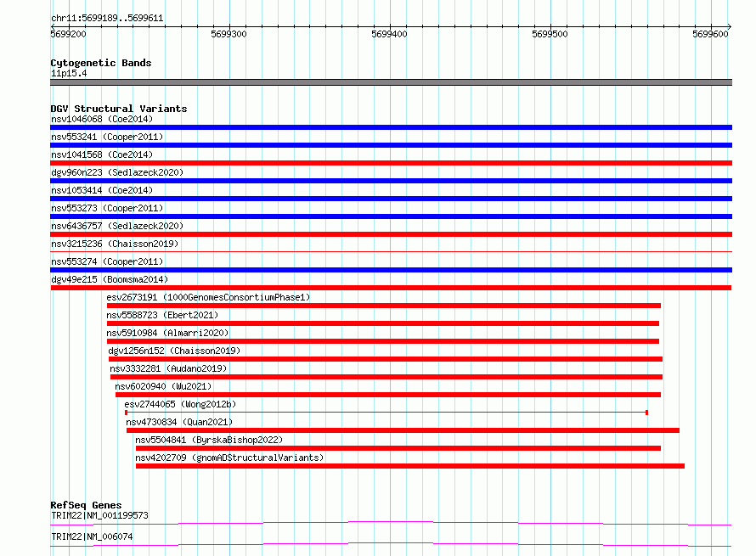The image size is (756, 556).
Task: Select the blue bar under nsv553241 (Cooper2011)
Action: click(x=391, y=145)
